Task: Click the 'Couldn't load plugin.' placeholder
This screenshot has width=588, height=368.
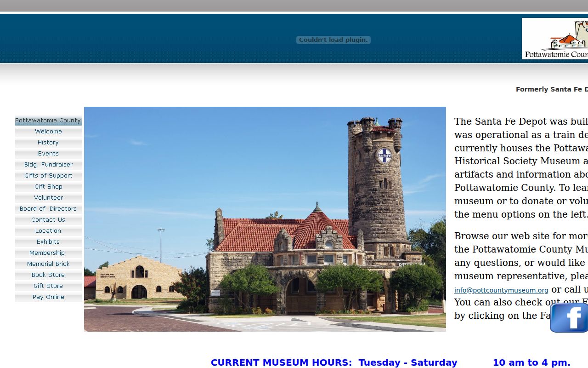Action: pyautogui.click(x=334, y=40)
